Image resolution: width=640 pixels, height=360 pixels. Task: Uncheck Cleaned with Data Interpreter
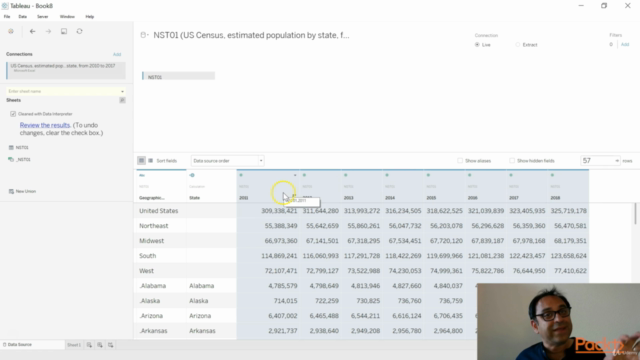[x=13, y=114]
